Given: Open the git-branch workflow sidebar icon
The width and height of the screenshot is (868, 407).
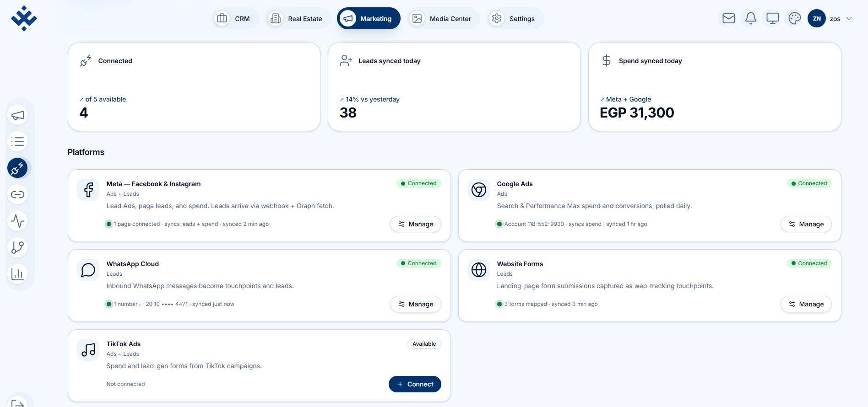Looking at the screenshot, I should pyautogui.click(x=17, y=247).
